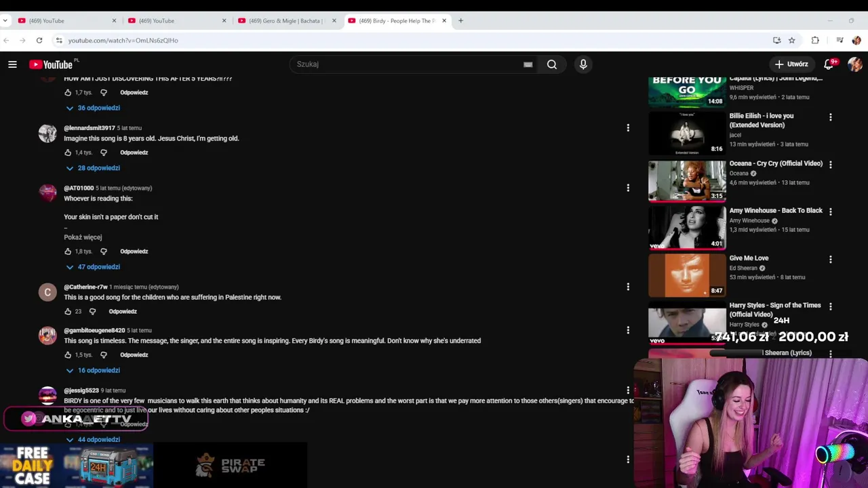868x488 pixels.
Task: Open more options for Give Me Love video
Action: click(830, 260)
